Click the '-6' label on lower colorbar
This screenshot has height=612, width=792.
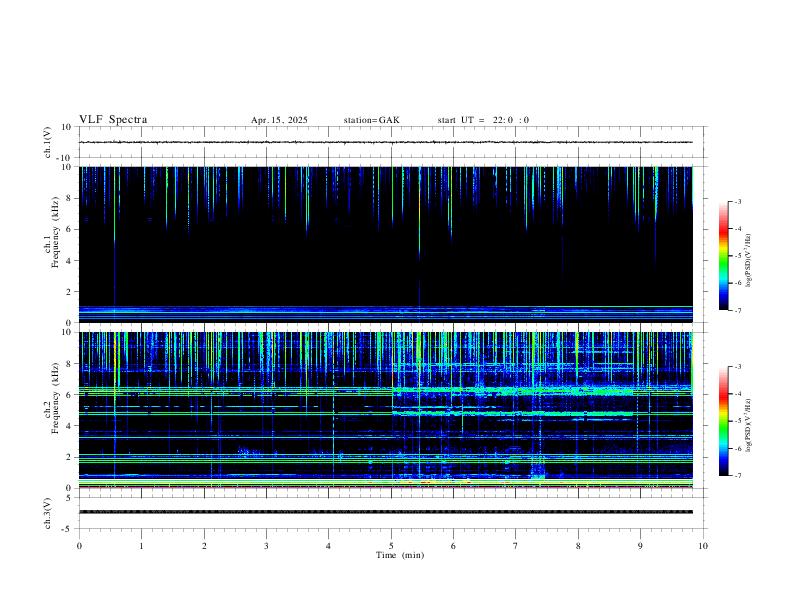[737, 448]
